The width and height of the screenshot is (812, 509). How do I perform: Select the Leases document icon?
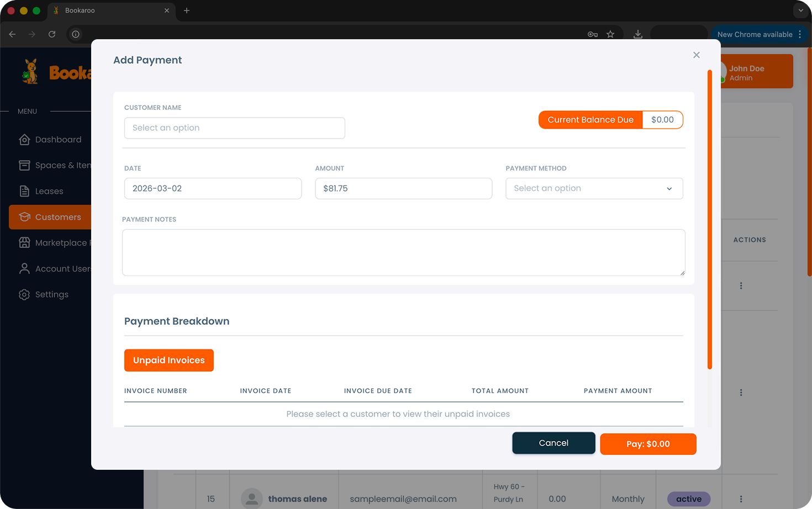click(x=24, y=191)
